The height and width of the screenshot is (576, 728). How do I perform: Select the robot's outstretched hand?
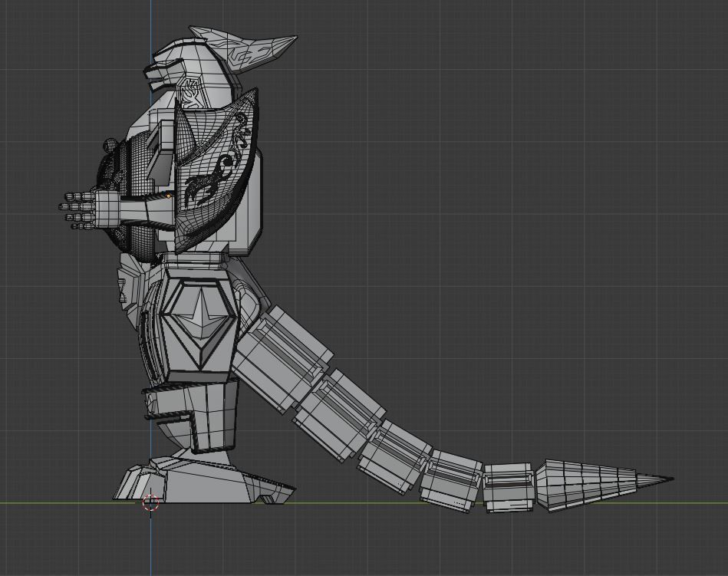pyautogui.click(x=89, y=209)
